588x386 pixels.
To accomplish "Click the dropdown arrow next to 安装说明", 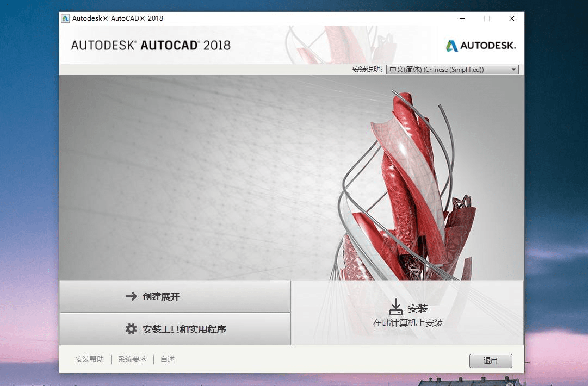I will 513,69.
